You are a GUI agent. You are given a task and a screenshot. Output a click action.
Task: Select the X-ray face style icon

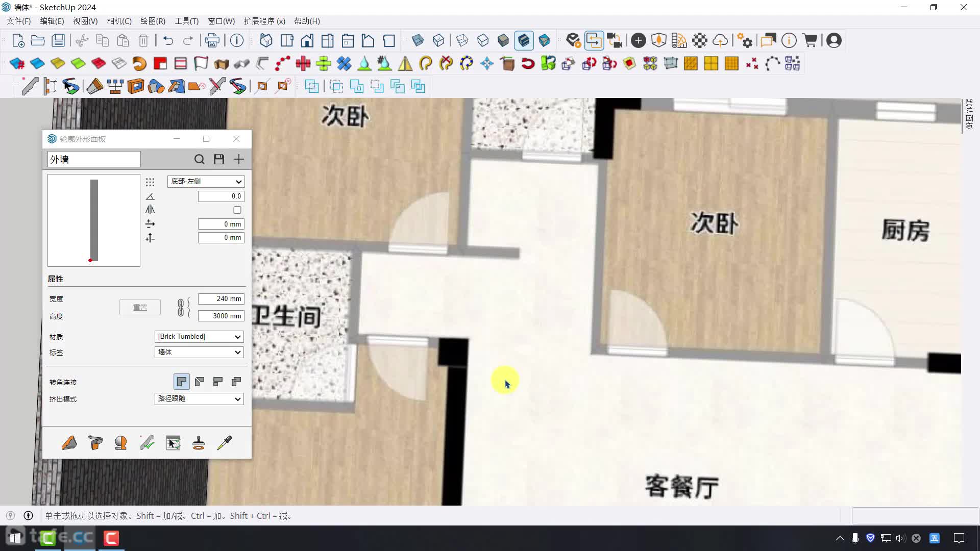click(x=418, y=40)
